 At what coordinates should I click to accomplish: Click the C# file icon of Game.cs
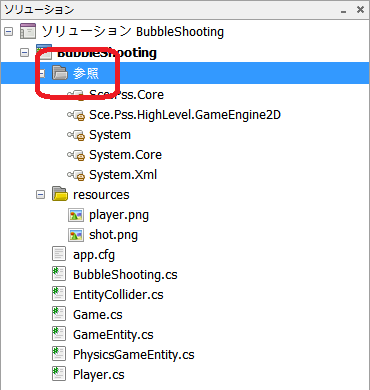click(x=59, y=314)
